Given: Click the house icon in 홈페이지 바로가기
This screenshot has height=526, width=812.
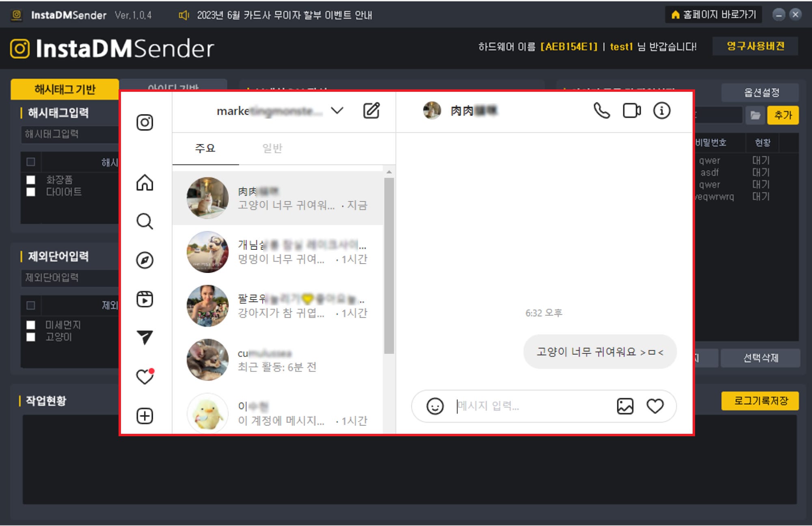Looking at the screenshot, I should [x=675, y=15].
